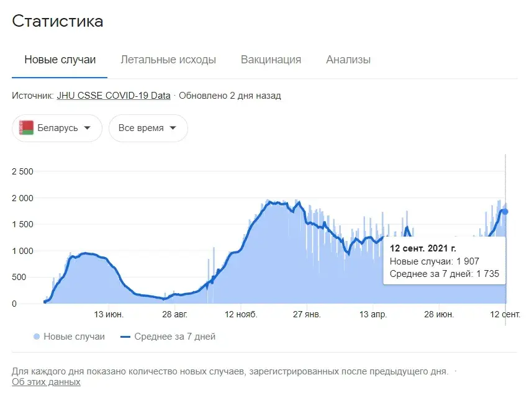The image size is (532, 398).
Task: Click the Новые случаи legend label
Action: pyautogui.click(x=74, y=337)
